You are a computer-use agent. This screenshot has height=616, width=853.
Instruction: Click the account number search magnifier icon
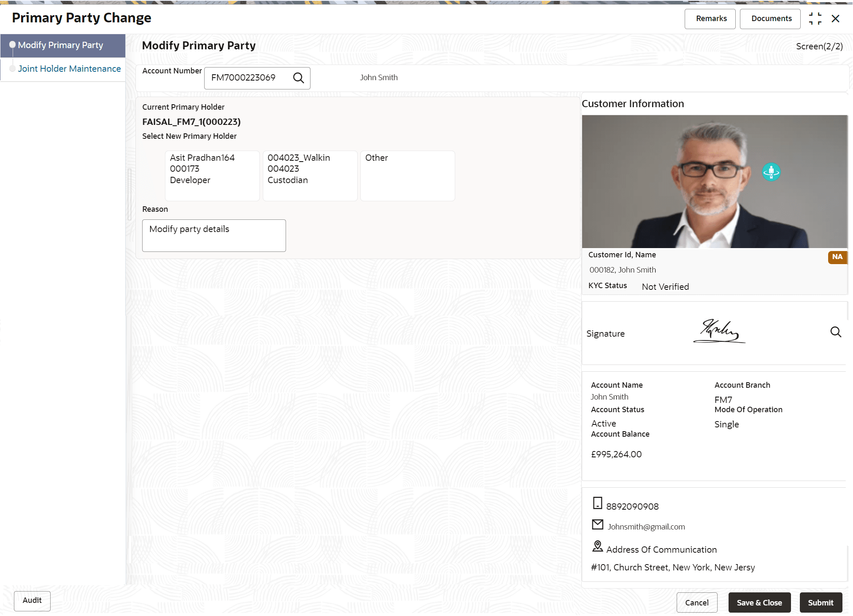(x=298, y=78)
